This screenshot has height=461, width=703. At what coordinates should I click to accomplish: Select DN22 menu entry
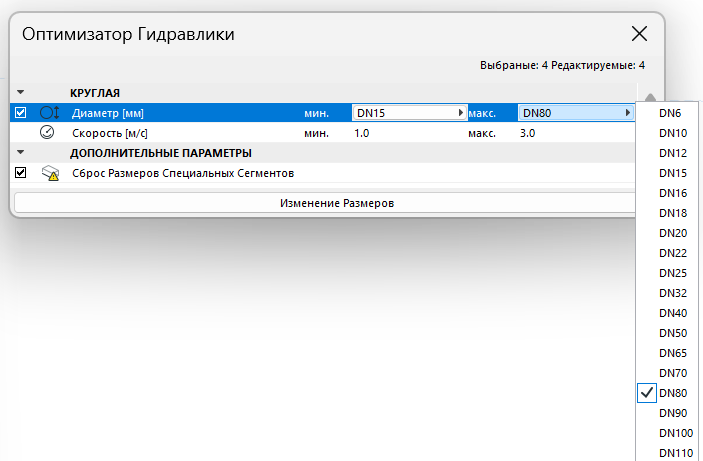(667, 253)
